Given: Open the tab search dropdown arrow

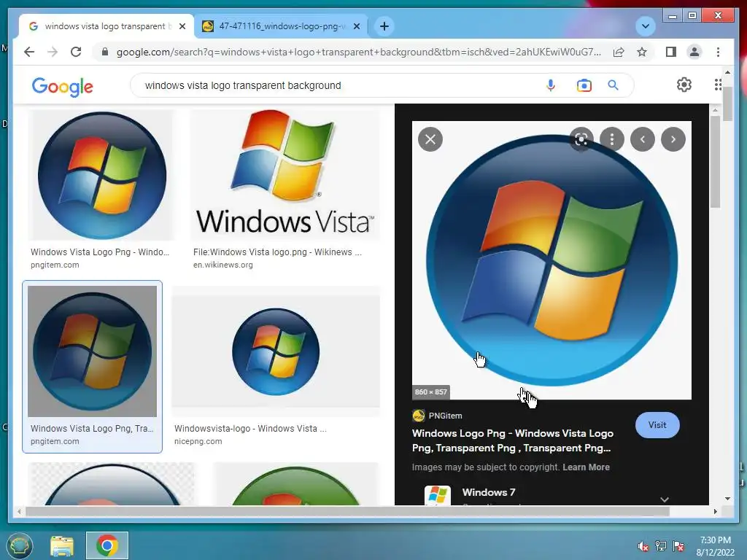Looking at the screenshot, I should (x=646, y=26).
